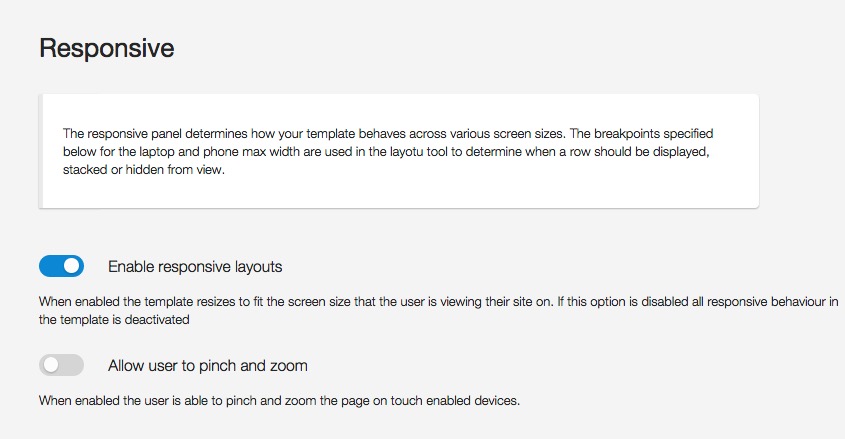This screenshot has height=439, width=845.
Task: Click the knob of the grey toggle
Action: [x=51, y=365]
